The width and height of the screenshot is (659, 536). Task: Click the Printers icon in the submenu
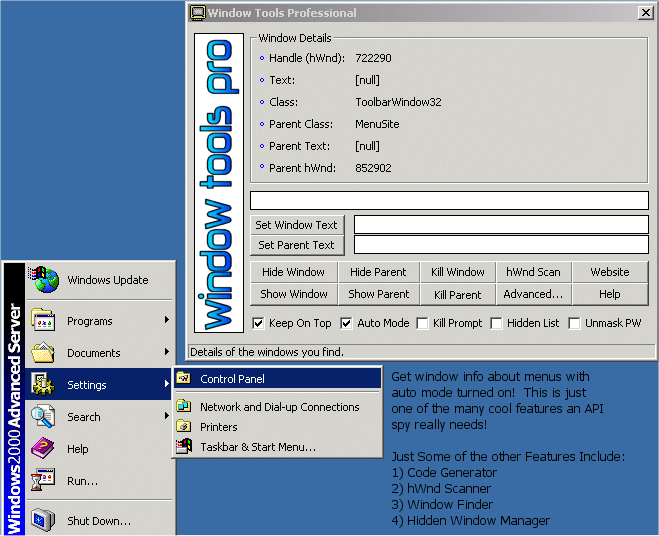pyautogui.click(x=183, y=427)
